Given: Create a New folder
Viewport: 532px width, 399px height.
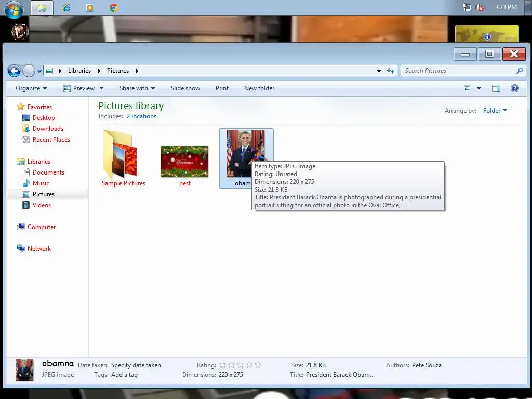Looking at the screenshot, I should (259, 88).
